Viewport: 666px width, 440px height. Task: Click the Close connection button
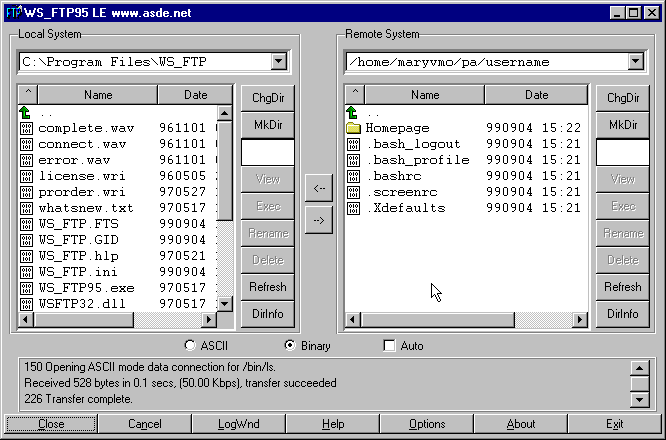click(51, 424)
